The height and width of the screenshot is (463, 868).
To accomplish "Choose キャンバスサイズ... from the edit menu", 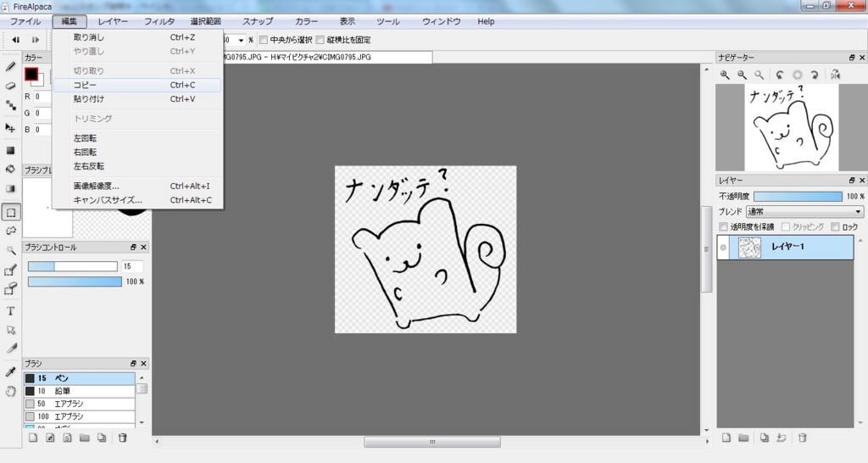I will tap(137, 200).
